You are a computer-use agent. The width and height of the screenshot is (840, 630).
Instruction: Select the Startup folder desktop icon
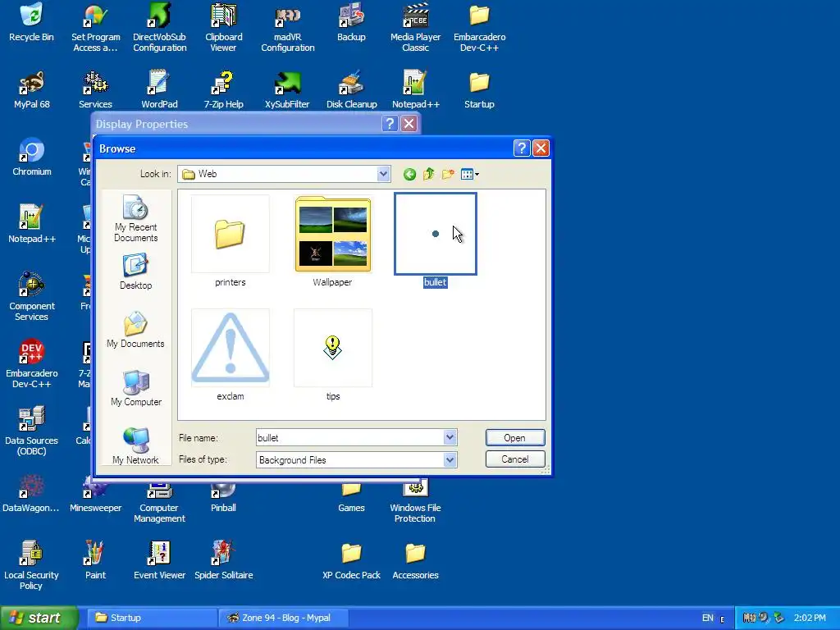coord(479,90)
